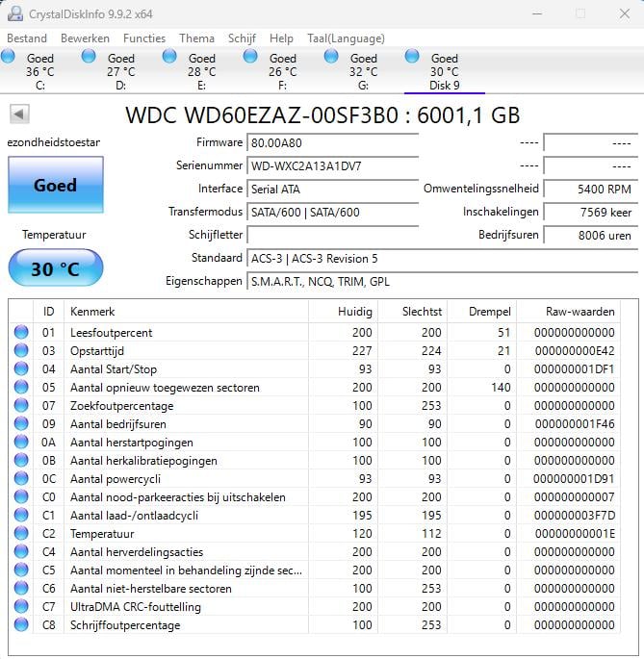The height and width of the screenshot is (659, 644).
Task: Click status orb of Aantal powercycli row
Action: pos(21,478)
